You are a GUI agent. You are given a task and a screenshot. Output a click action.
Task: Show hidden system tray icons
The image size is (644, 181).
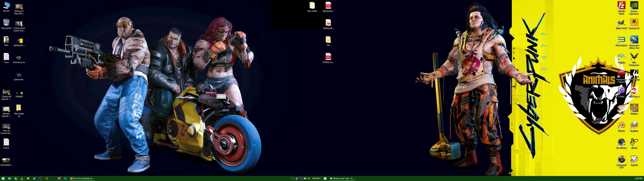click(x=293, y=178)
